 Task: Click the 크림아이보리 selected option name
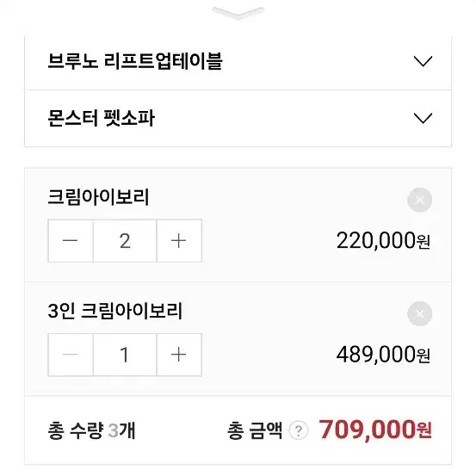click(98, 197)
